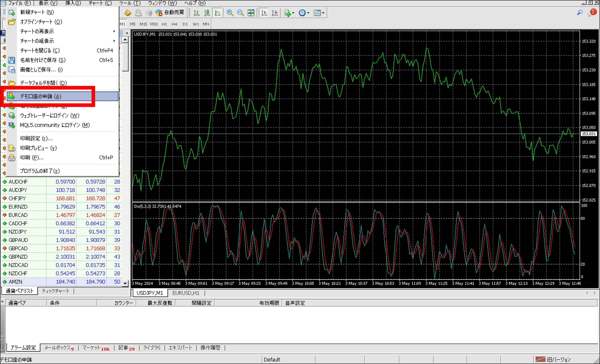600x364 pixels.
Task: Open a new order window
Action: coord(128,13)
